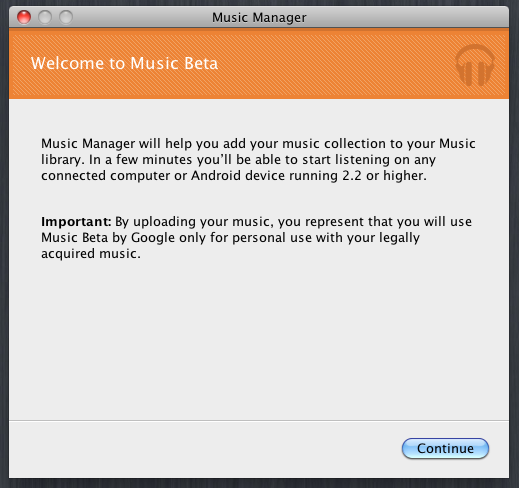Click the word Google in the second paragraph
Viewport: 519px width, 488px height.
153,238
